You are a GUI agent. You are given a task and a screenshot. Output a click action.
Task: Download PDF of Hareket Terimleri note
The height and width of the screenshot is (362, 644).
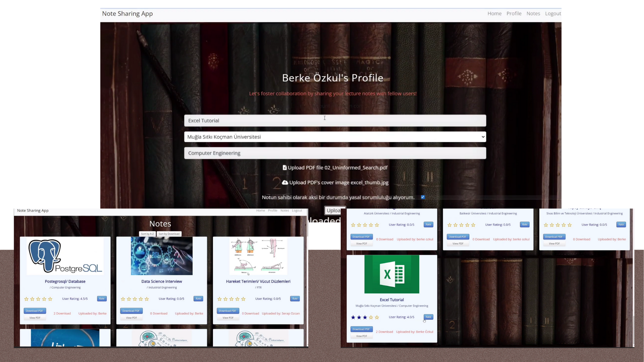pyautogui.click(x=228, y=311)
